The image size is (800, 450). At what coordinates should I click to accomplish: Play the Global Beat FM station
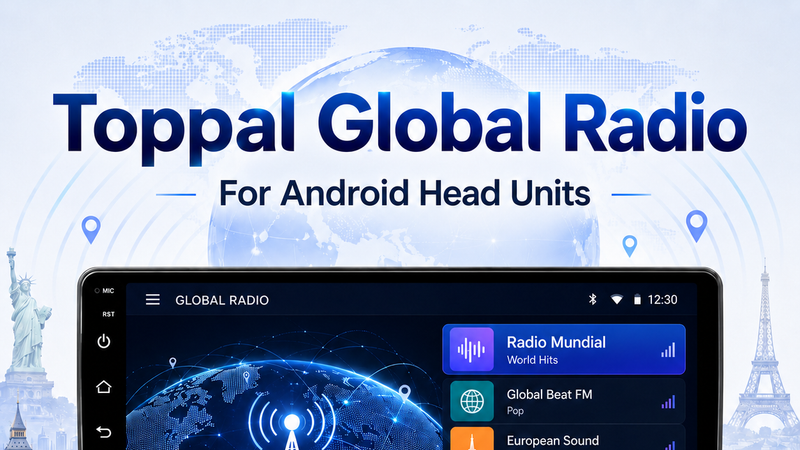[x=564, y=401]
